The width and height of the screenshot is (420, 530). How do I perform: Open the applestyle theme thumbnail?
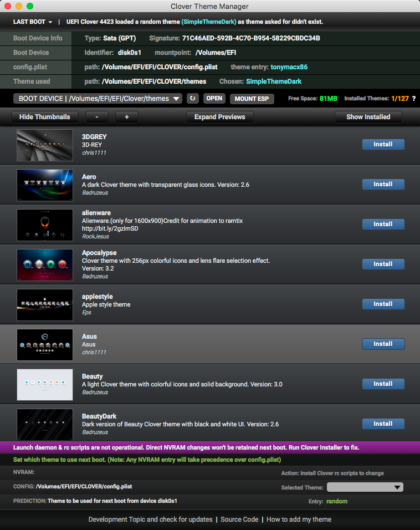(45, 304)
